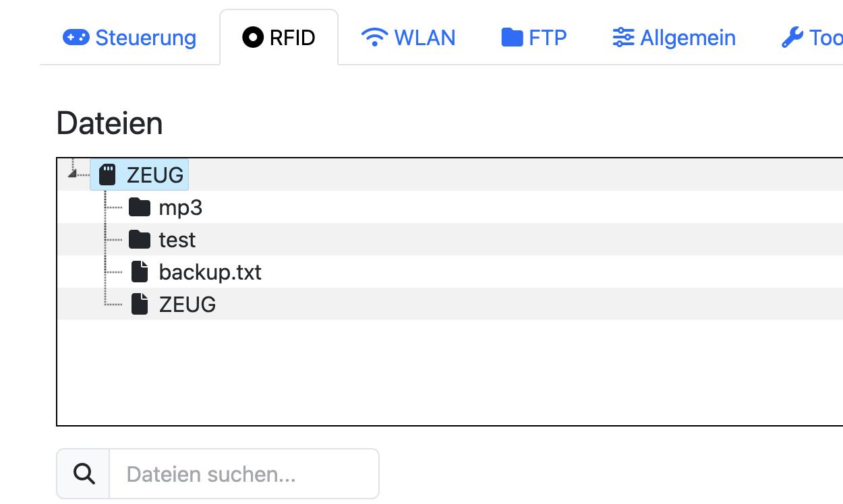Switch to the Steuerung tab
The height and width of the screenshot is (504, 843).
145,38
